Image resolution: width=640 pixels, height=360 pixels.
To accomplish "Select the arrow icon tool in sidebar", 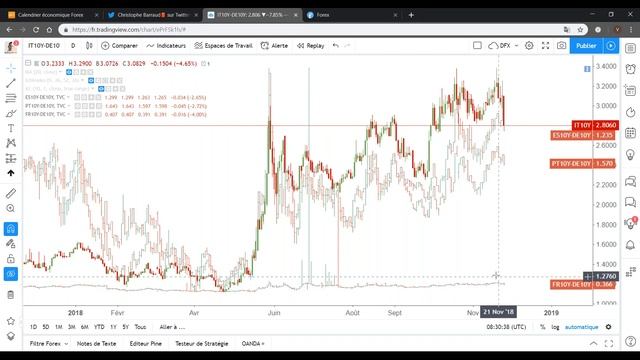I will 11,173.
